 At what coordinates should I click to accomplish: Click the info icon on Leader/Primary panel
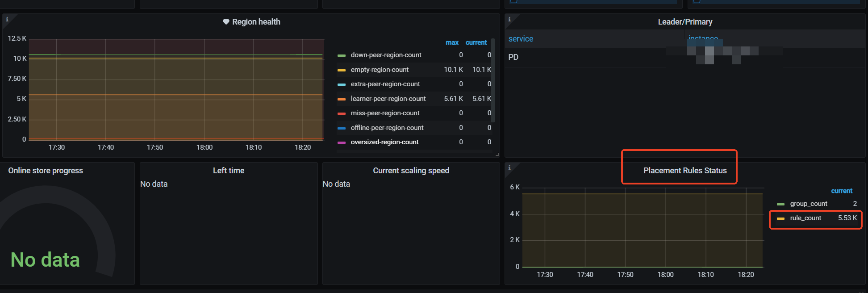pyautogui.click(x=509, y=19)
